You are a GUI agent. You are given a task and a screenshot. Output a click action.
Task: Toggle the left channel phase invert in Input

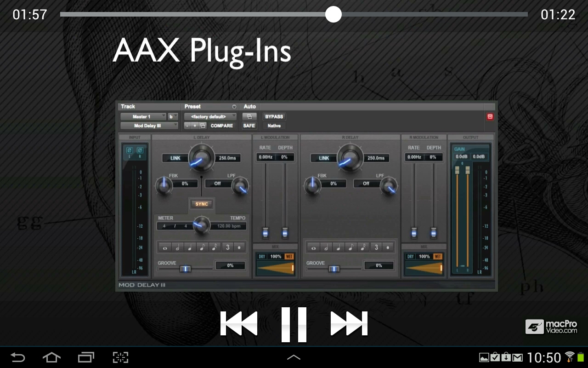point(130,149)
